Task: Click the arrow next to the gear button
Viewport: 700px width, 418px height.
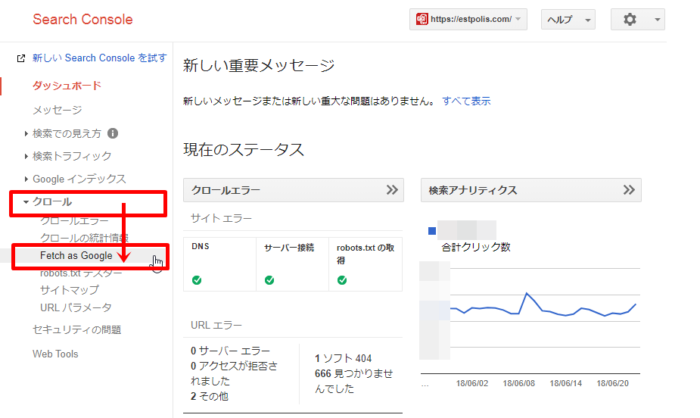Action: click(x=657, y=20)
